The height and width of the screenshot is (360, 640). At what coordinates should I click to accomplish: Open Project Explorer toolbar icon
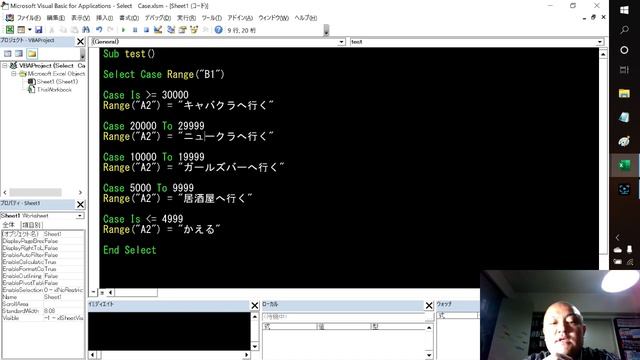pos(171,29)
